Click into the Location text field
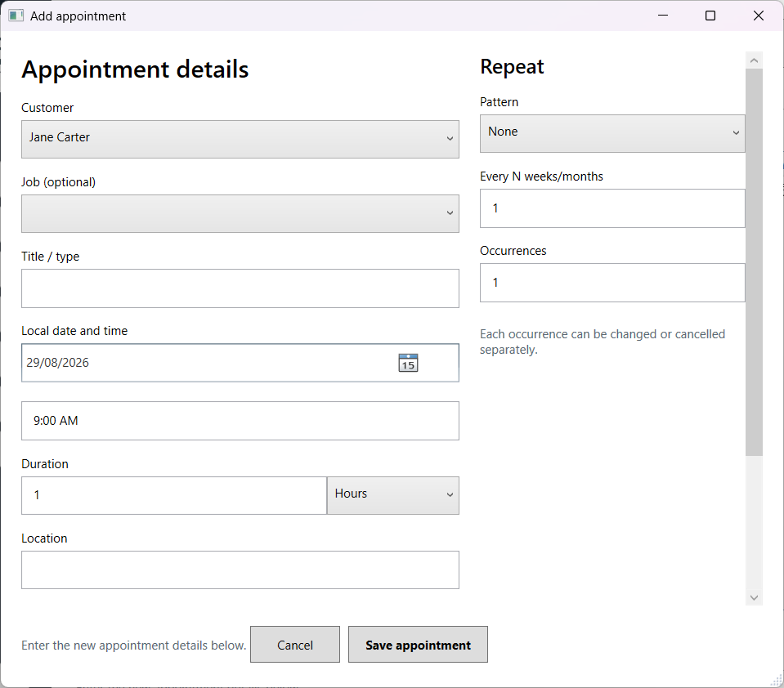Screen dimensions: 784x688 (x=240, y=570)
